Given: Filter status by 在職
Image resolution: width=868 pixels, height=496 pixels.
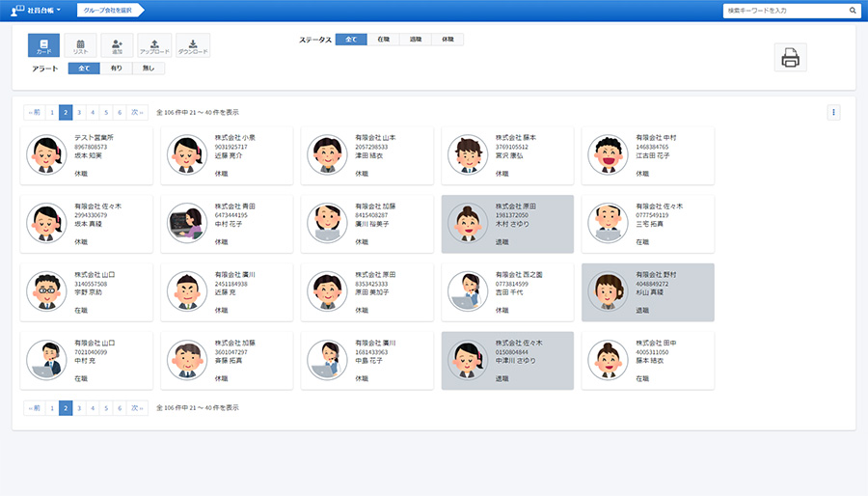Looking at the screenshot, I should pyautogui.click(x=383, y=40).
